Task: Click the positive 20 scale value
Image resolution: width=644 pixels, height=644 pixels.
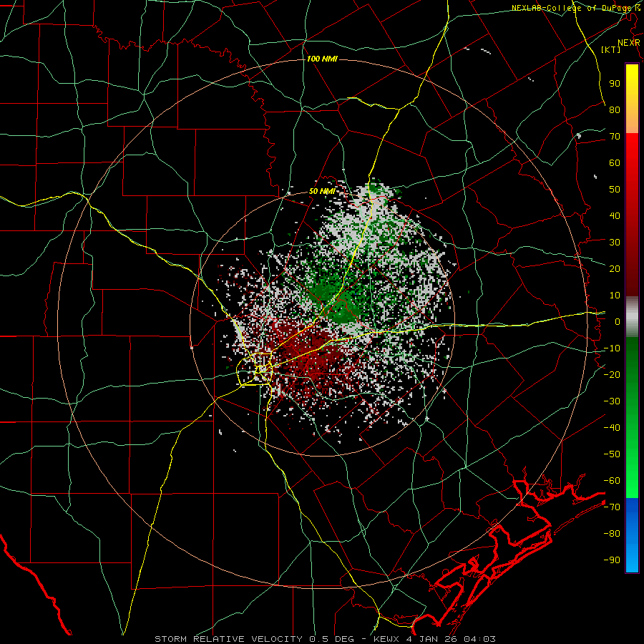Action: pyautogui.click(x=615, y=268)
